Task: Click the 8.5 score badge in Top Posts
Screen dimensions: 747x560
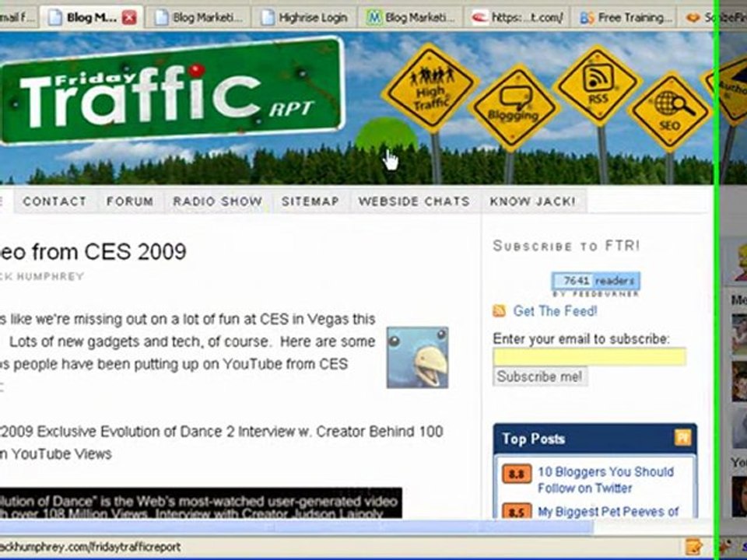Action: coord(517,512)
